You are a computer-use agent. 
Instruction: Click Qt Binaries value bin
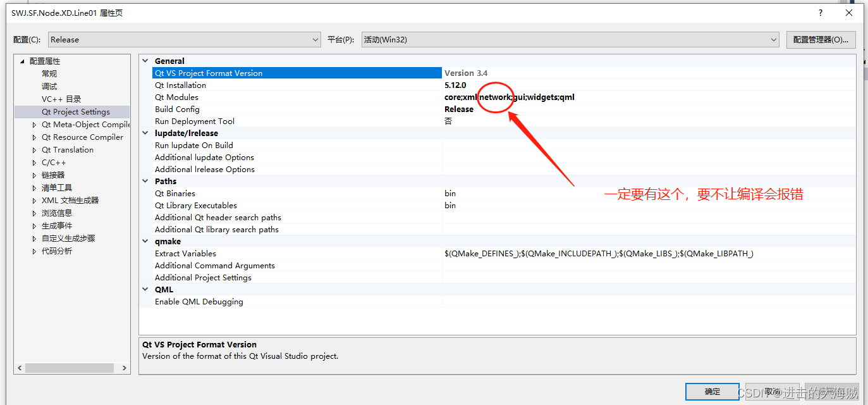[450, 194]
